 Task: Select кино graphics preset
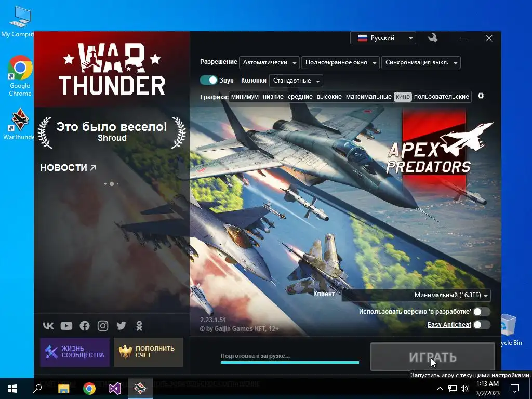click(x=403, y=97)
